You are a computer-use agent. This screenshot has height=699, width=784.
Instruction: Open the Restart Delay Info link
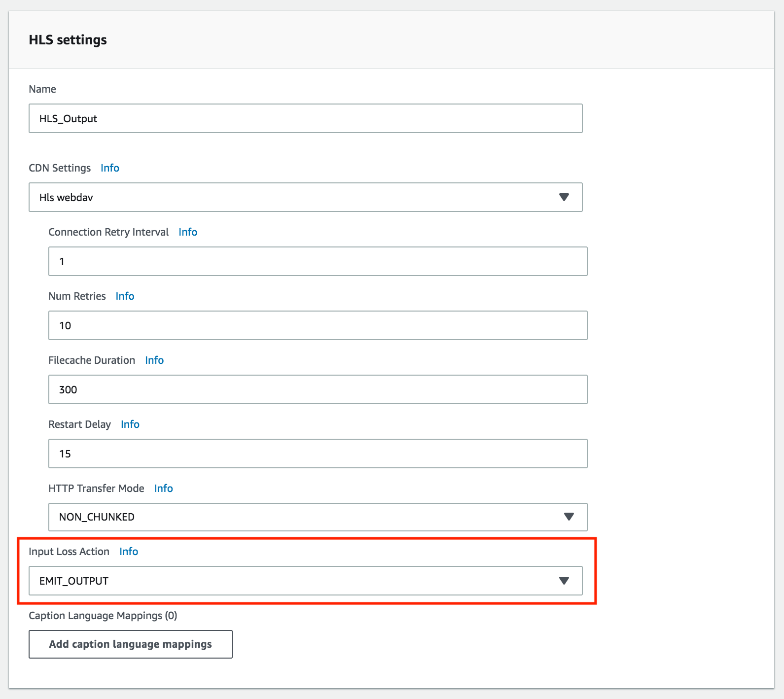pos(130,424)
